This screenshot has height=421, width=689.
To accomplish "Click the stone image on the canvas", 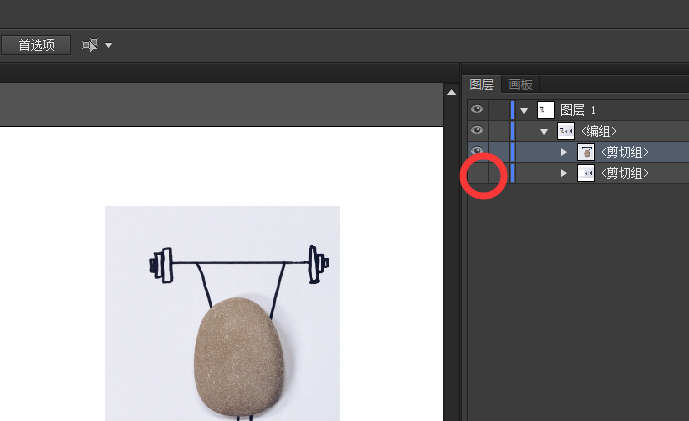I will [236, 355].
